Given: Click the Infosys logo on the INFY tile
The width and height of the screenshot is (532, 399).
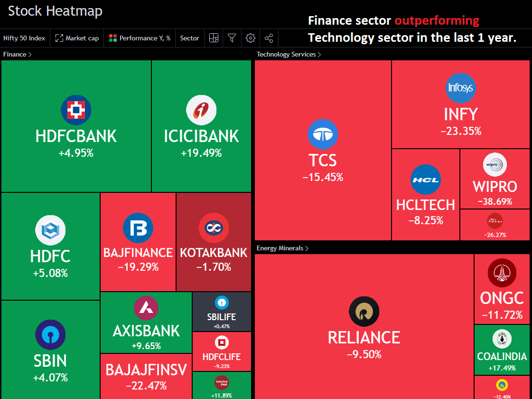Looking at the screenshot, I should pos(460,88).
